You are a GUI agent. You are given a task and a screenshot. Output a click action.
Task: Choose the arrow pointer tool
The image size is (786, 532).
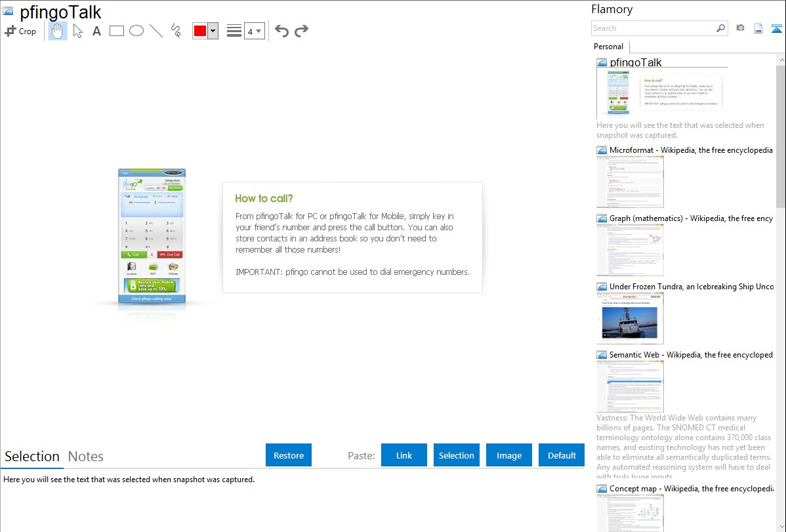[77, 31]
